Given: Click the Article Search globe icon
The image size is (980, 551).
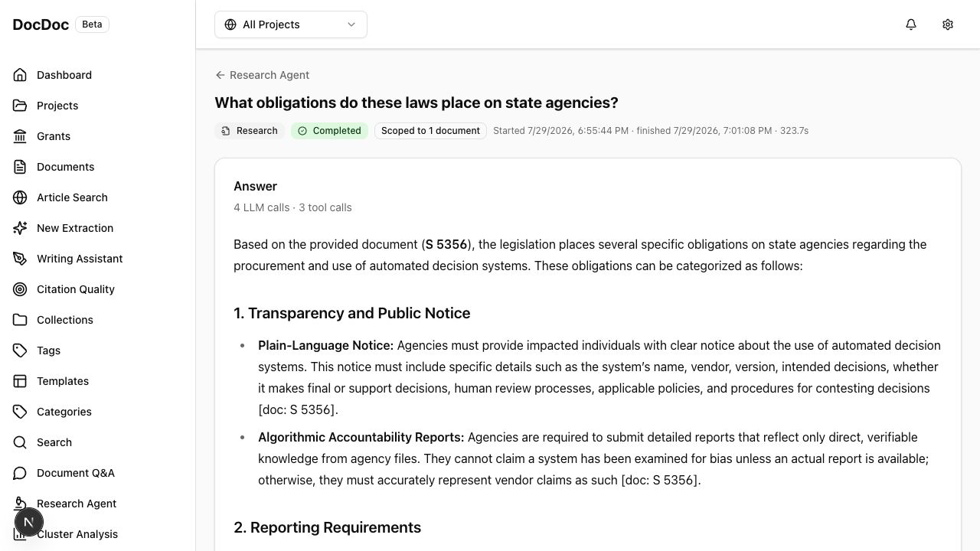Looking at the screenshot, I should click(x=20, y=197).
